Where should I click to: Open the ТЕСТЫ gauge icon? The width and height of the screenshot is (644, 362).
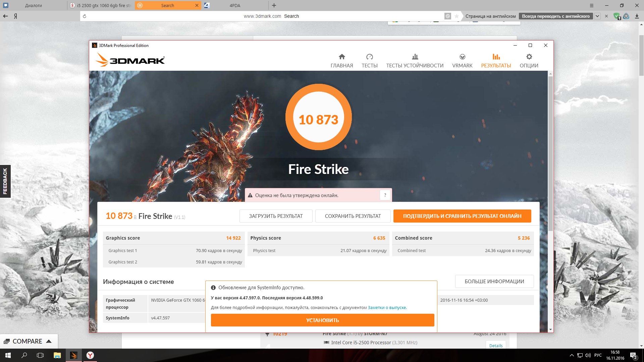[369, 57]
